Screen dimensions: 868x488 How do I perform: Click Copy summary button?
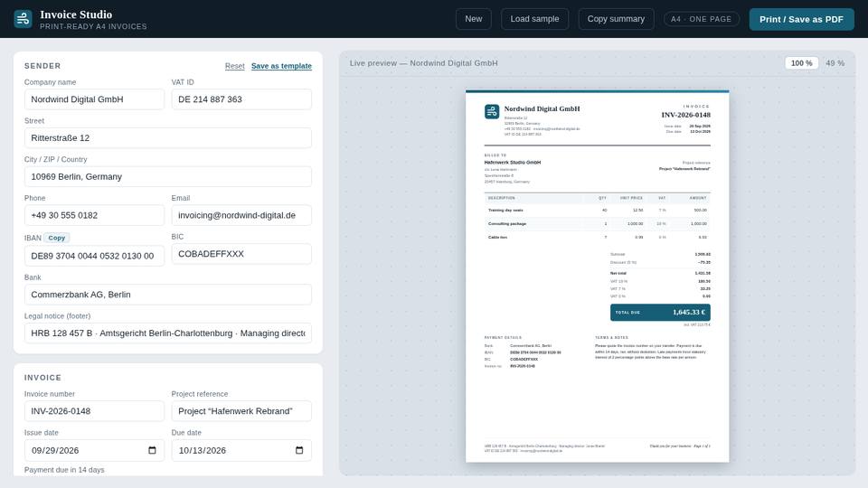pos(616,19)
